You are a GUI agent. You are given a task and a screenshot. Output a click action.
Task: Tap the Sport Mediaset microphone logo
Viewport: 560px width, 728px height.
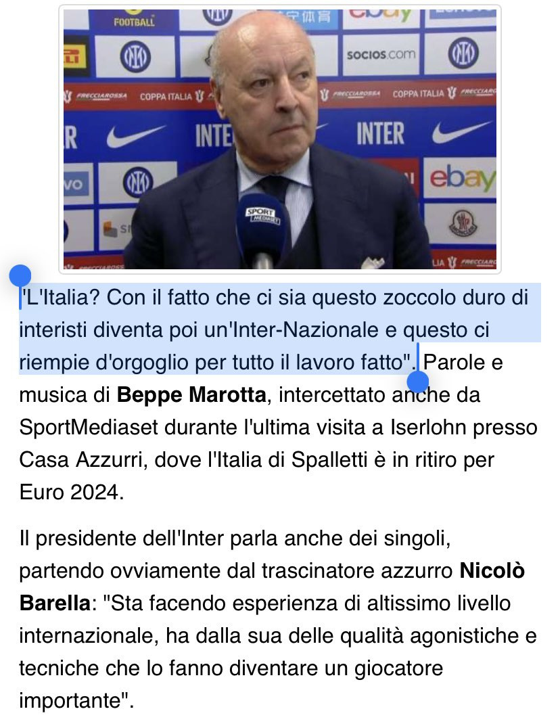tap(262, 217)
